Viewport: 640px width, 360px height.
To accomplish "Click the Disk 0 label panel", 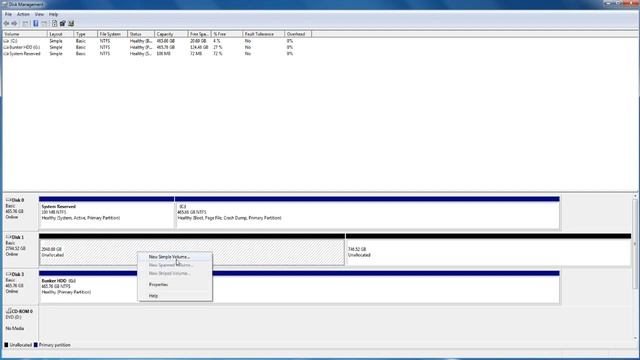I will click(20, 213).
